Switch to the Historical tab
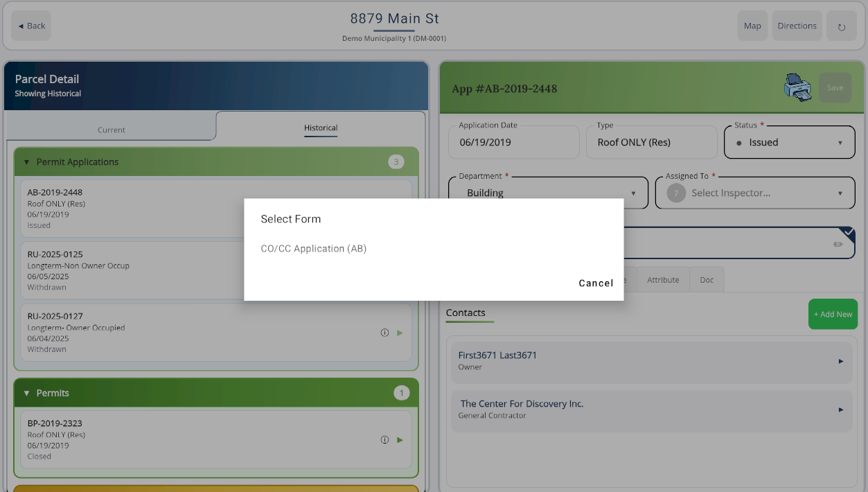This screenshot has width=868, height=492. 321,128
